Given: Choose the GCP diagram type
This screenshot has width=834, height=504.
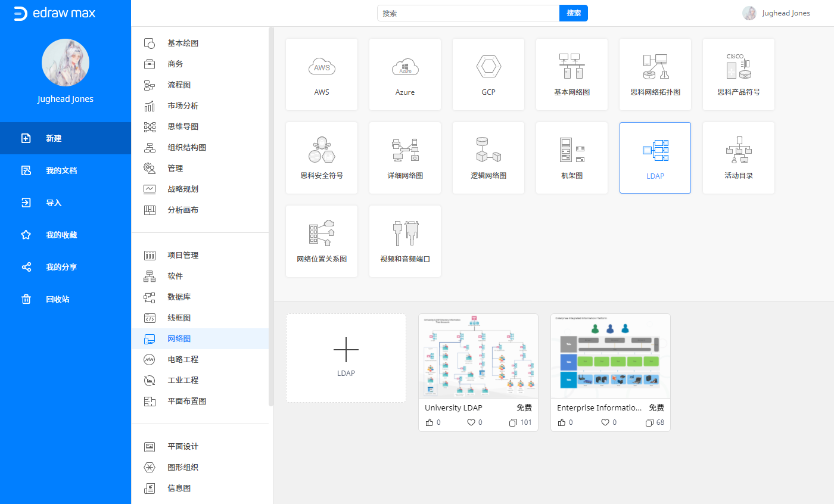Looking at the screenshot, I should (x=488, y=74).
